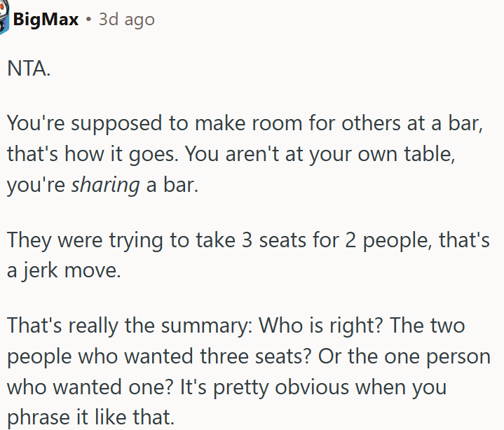
Task: Click the words 'The two' ending the summary line
Action: pyautogui.click(x=428, y=326)
